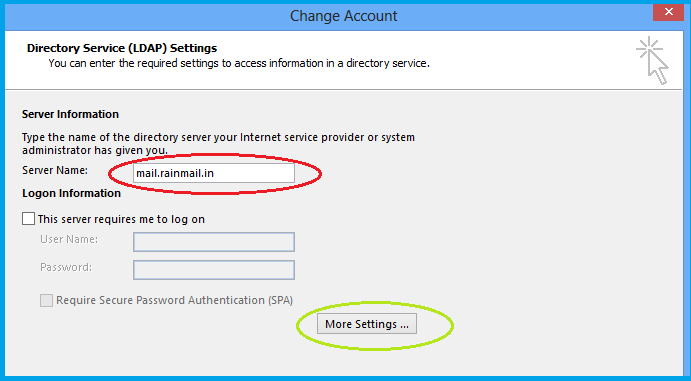The width and height of the screenshot is (691, 381).
Task: Open the More Settings dialog
Action: click(x=367, y=324)
